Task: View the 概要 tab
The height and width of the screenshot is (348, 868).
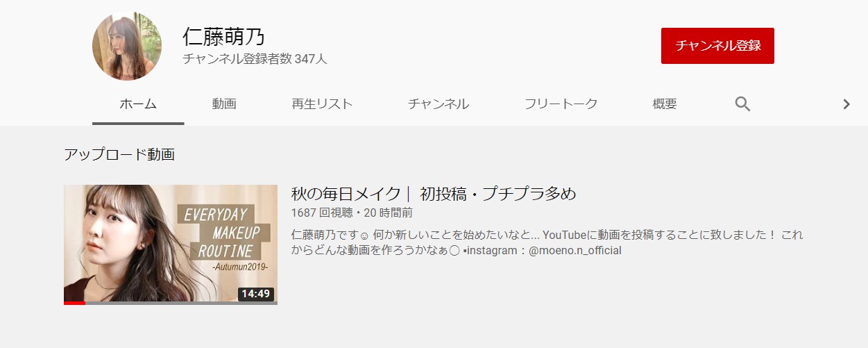Action: [x=665, y=104]
